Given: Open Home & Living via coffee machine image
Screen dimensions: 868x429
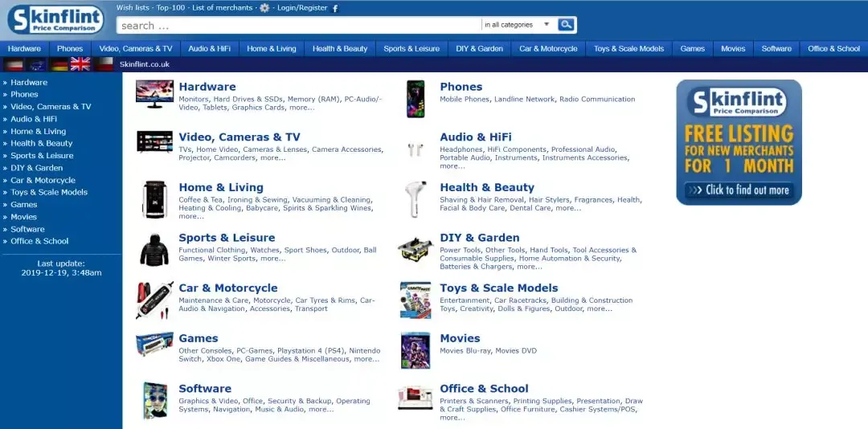Looking at the screenshot, I should point(154,199).
